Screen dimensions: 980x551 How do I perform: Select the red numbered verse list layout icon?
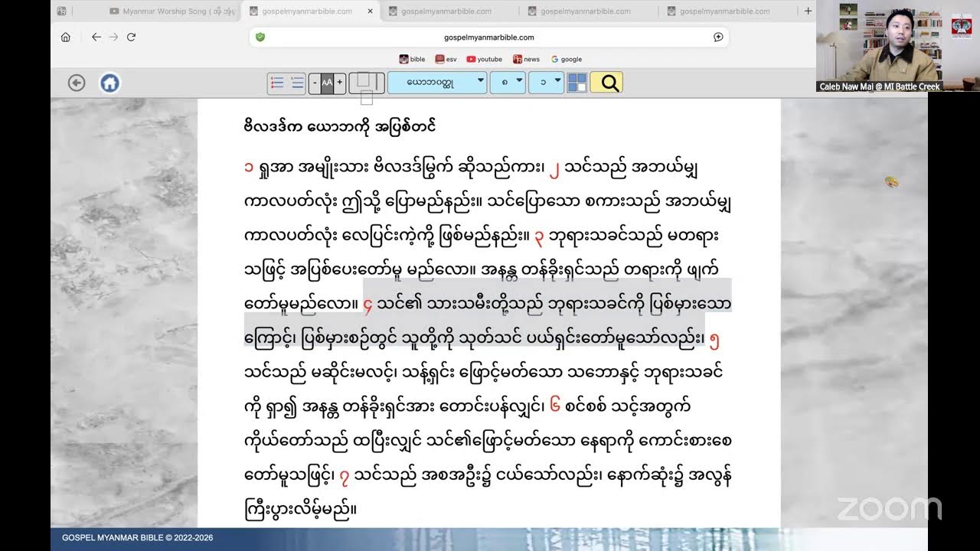pos(277,83)
